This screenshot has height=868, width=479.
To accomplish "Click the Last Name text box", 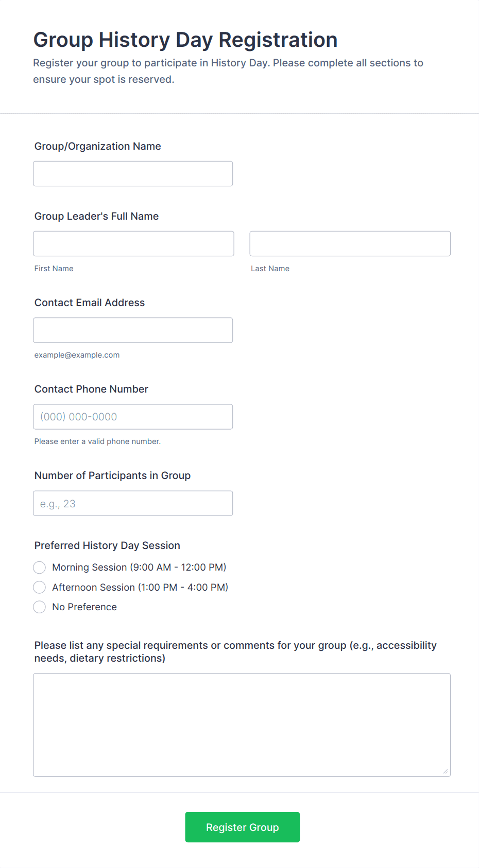I will pos(350,244).
